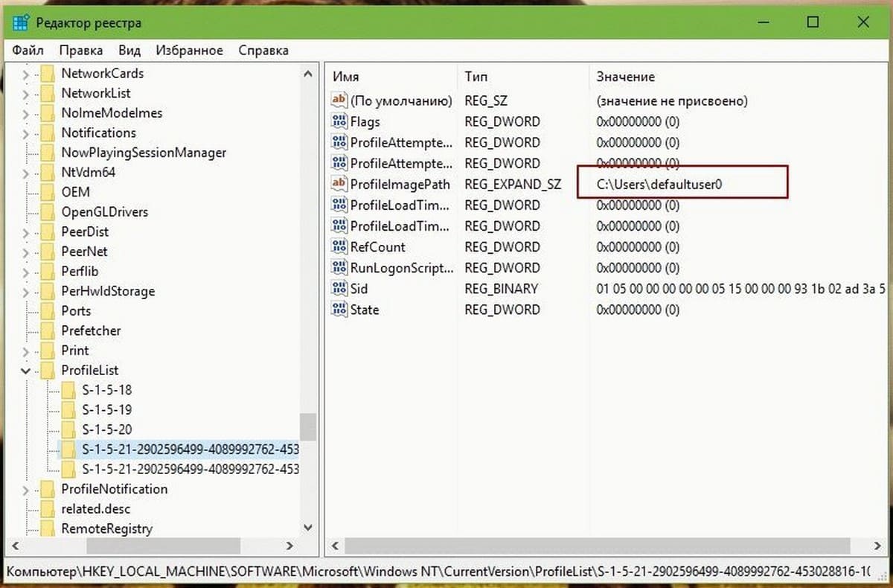Open the Вид menu

point(129,51)
